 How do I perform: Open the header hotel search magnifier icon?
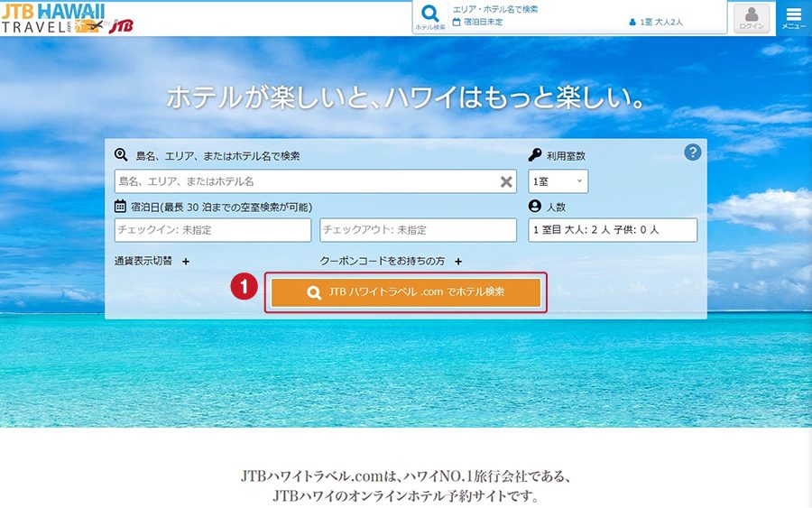click(x=429, y=17)
